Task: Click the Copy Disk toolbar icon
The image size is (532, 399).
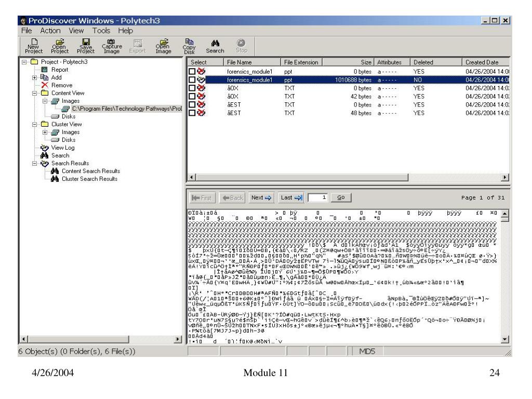Action: pyautogui.click(x=189, y=46)
